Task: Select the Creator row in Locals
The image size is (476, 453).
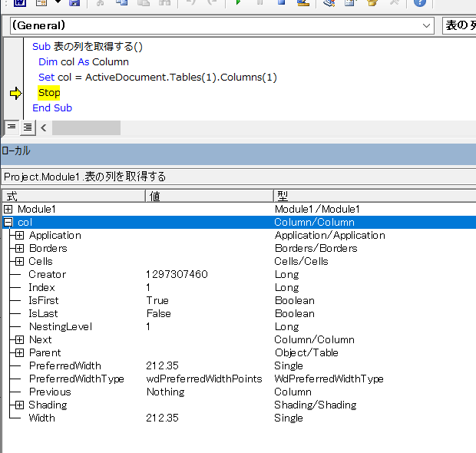Action: pyautogui.click(x=240, y=274)
